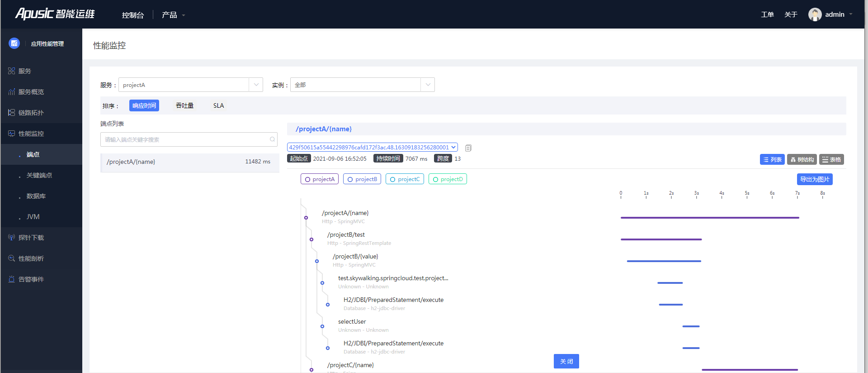Click the /projectB/test span node circle
Image resolution: width=868 pixels, height=373 pixels.
tap(311, 239)
